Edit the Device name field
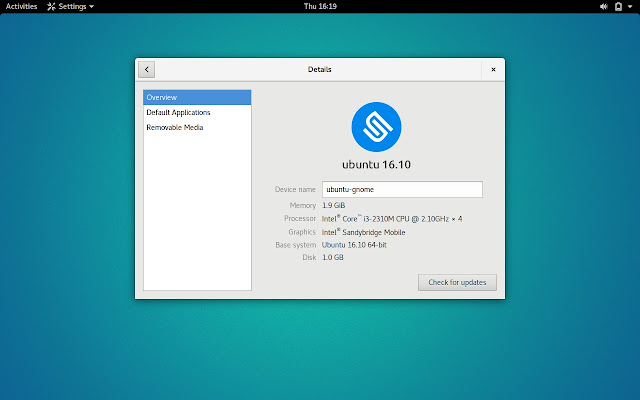The image size is (640, 400). pyautogui.click(x=402, y=189)
